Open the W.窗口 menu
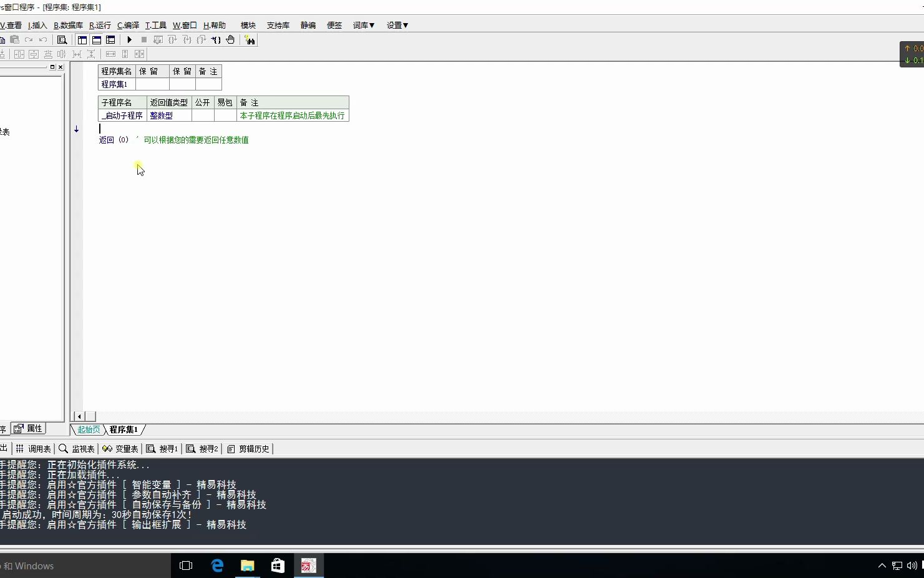924x578 pixels. [x=185, y=26]
